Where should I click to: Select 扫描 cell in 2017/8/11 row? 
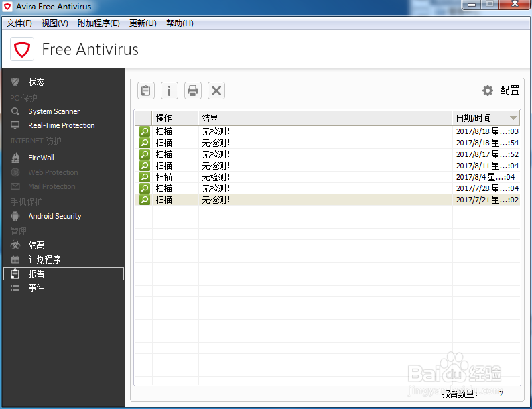[x=164, y=166]
